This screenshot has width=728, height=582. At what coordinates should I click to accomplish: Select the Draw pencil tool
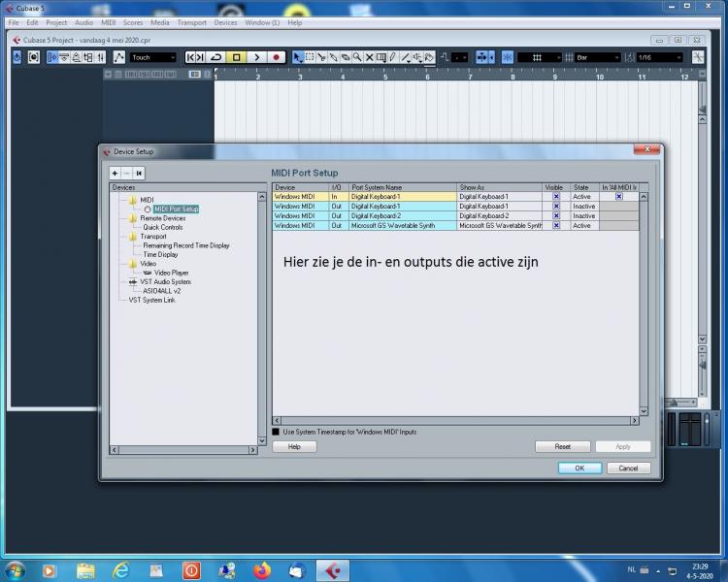tap(393, 57)
